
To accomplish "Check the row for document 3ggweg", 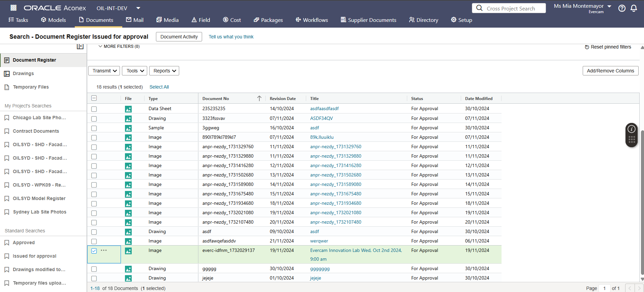I will [94, 128].
